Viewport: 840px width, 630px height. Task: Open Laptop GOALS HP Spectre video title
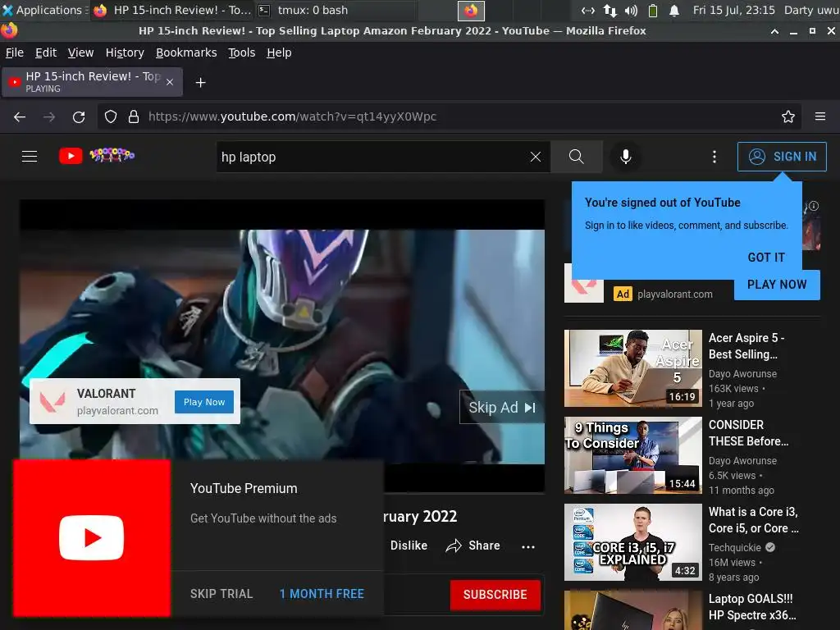752,607
